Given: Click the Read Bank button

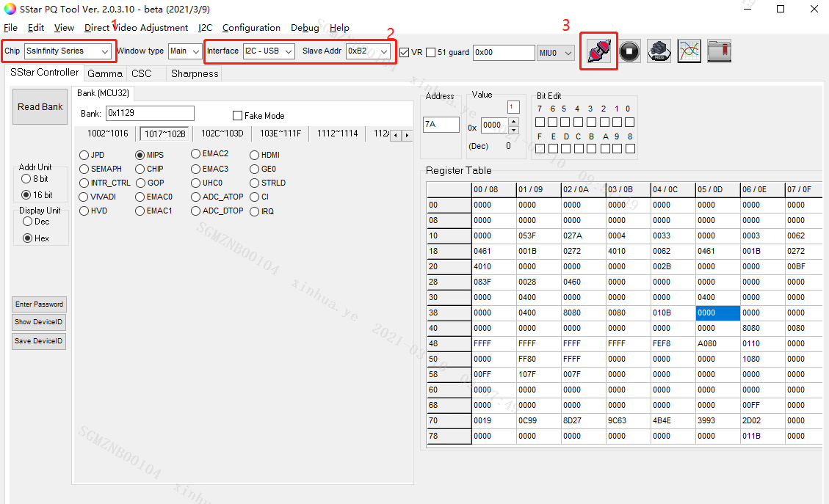Looking at the screenshot, I should (40, 107).
